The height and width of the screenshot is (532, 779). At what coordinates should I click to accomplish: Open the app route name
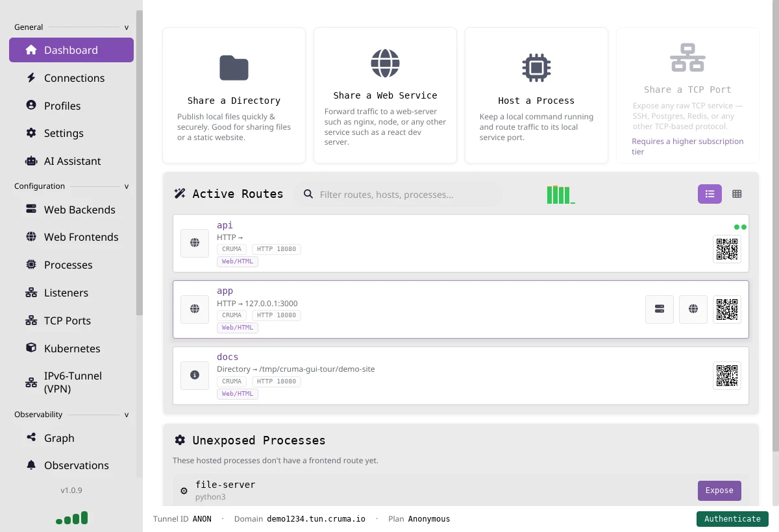[225, 291]
